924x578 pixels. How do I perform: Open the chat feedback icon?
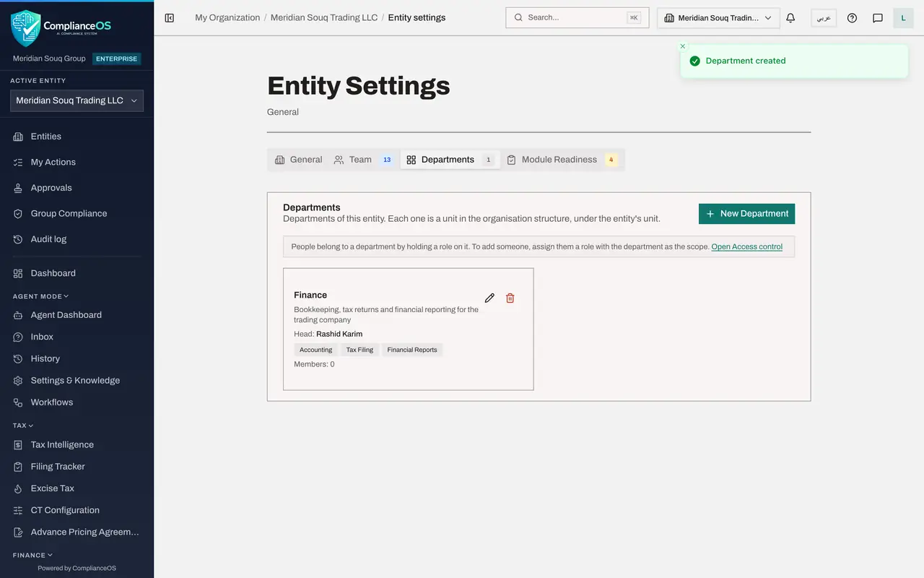(878, 18)
